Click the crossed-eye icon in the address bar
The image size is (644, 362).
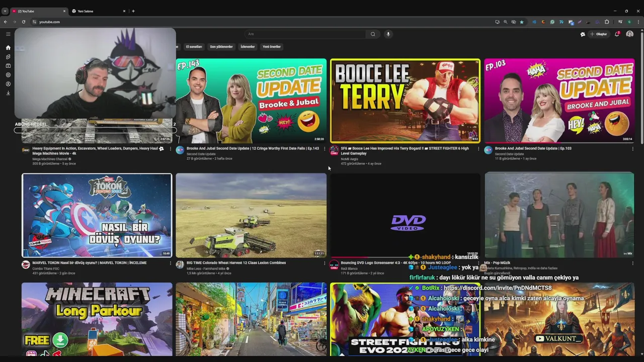[x=514, y=22]
